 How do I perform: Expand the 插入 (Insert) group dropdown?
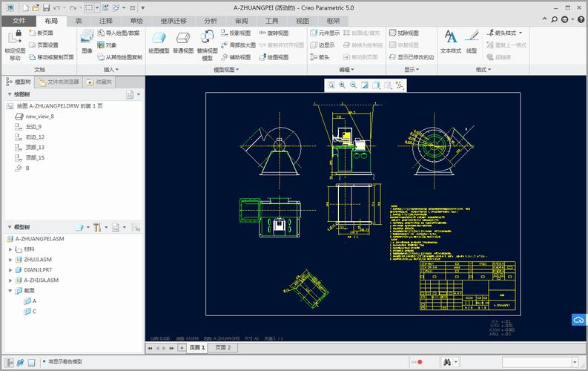tap(111, 70)
